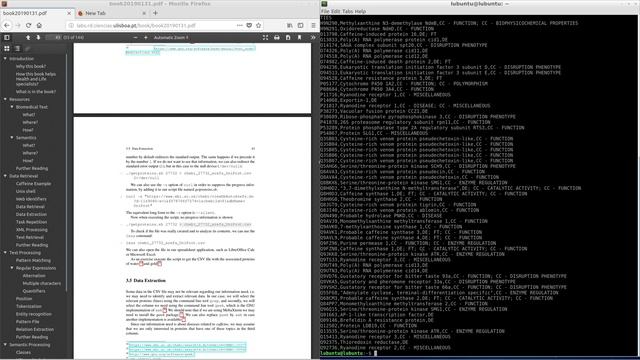Show document outline view
The image size is (640, 360).
[x=17, y=49]
